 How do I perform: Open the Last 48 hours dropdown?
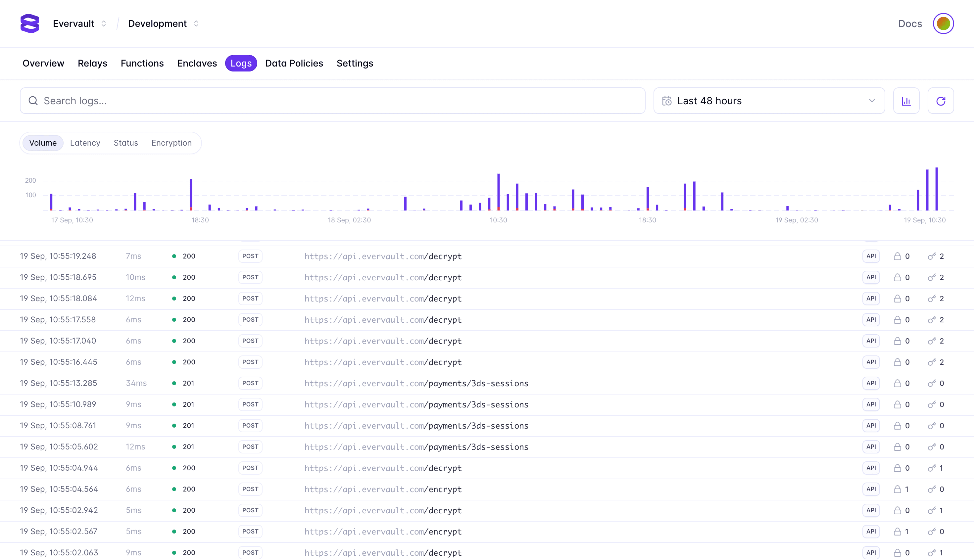coord(769,101)
